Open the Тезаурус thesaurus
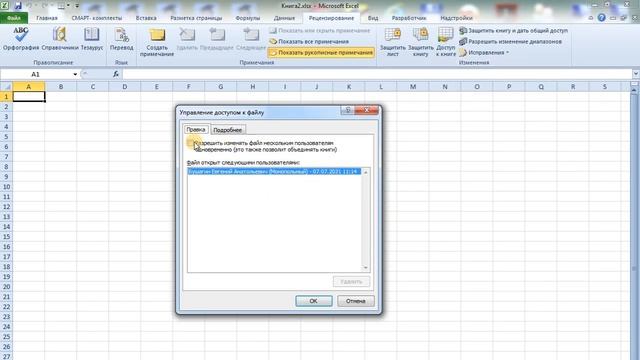 pos(91,39)
